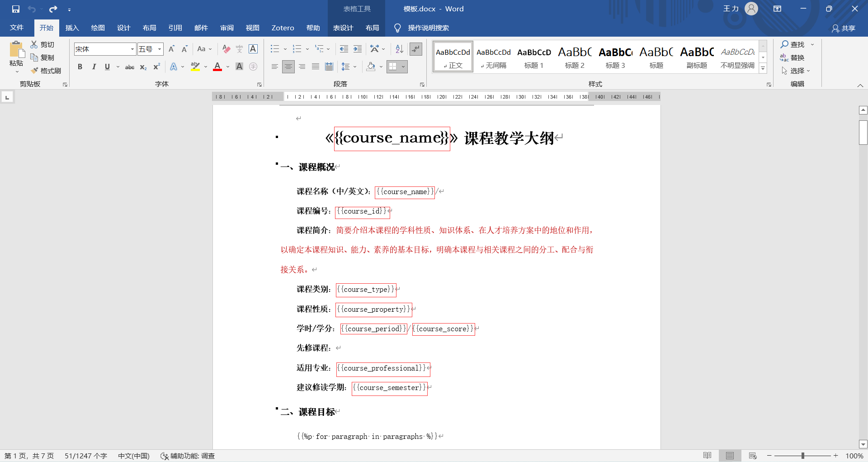
Task: Undo the last action
Action: tap(32, 9)
